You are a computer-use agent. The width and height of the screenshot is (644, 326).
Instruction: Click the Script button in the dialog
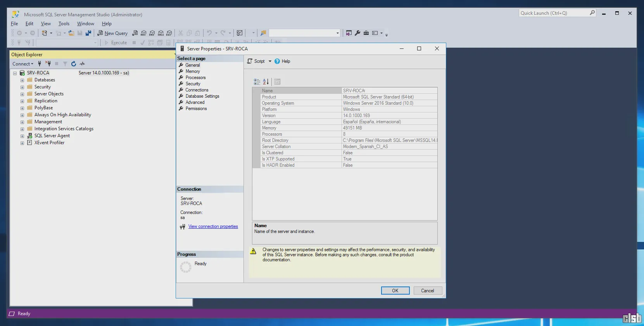click(256, 61)
